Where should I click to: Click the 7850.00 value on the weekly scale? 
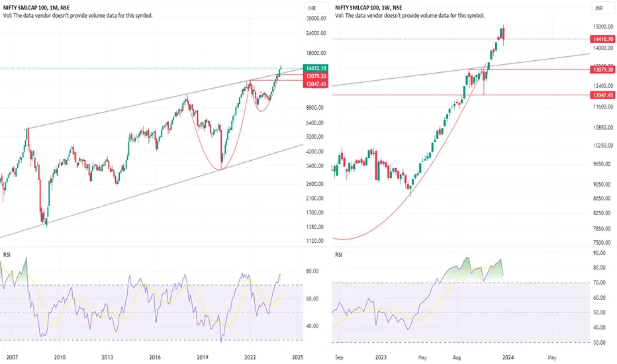pyautogui.click(x=602, y=228)
